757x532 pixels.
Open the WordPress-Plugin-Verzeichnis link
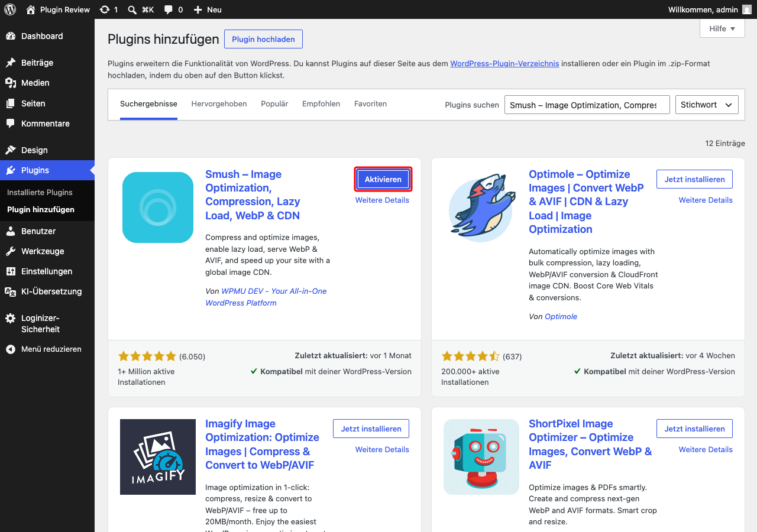point(504,63)
